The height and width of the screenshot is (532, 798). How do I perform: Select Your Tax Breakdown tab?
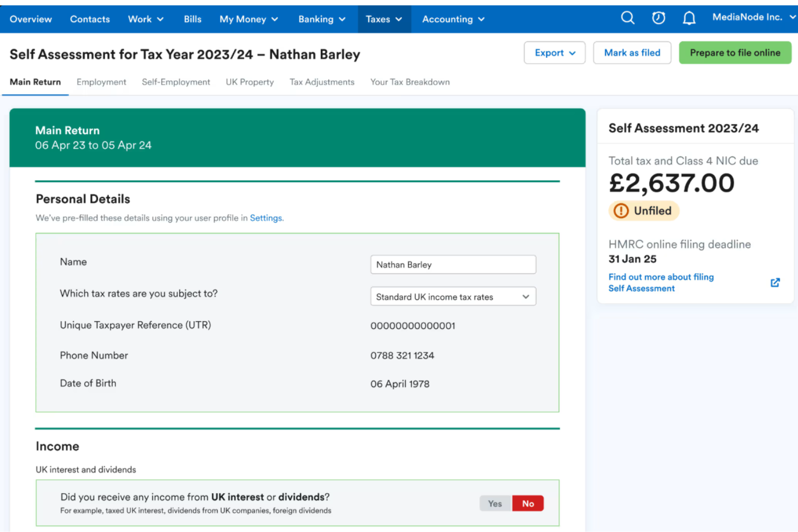410,82
